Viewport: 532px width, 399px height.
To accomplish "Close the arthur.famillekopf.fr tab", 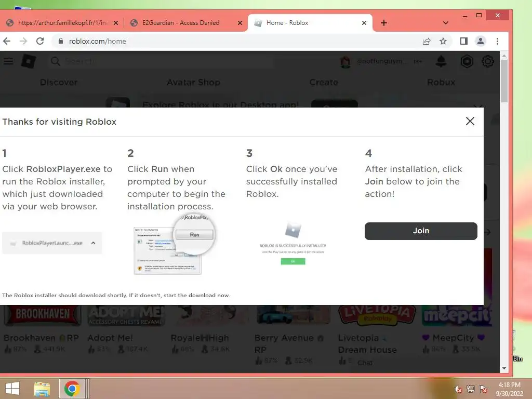I will coord(116,23).
